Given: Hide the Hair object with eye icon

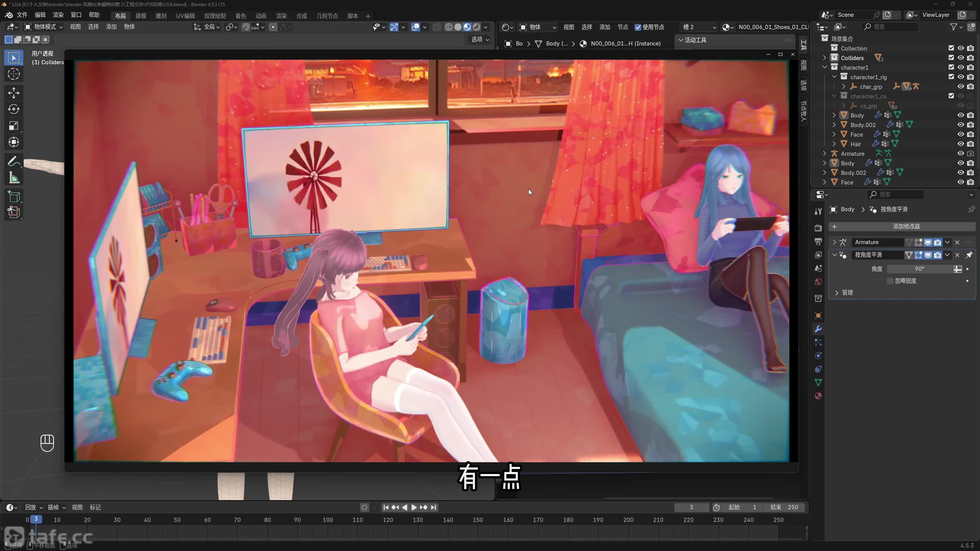Looking at the screenshot, I should [960, 144].
